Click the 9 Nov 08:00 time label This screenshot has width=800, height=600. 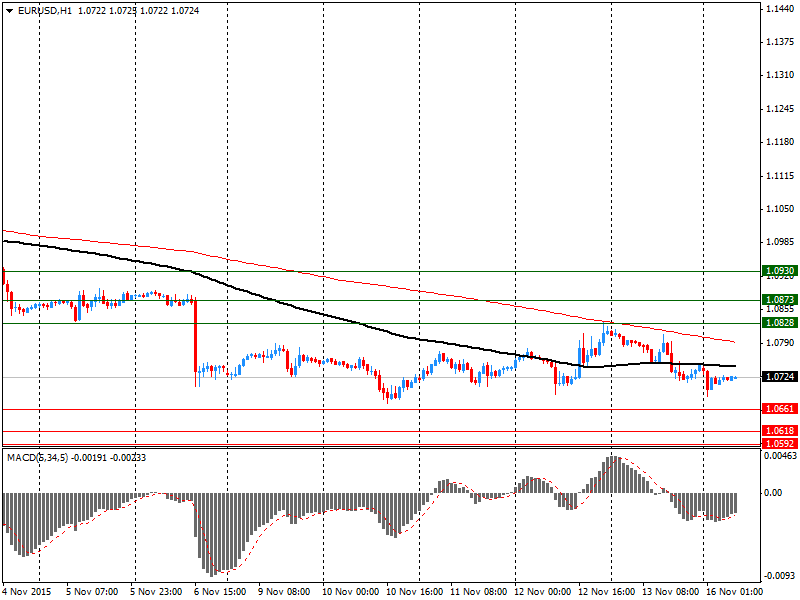284,592
